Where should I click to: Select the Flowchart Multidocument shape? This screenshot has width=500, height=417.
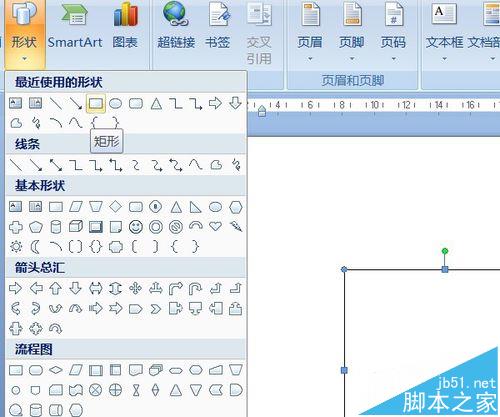(156, 370)
